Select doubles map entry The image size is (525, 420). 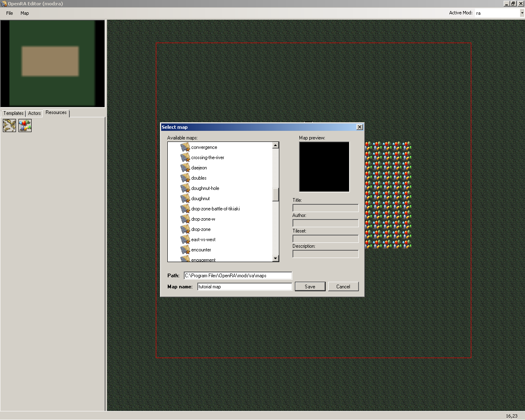coord(199,178)
